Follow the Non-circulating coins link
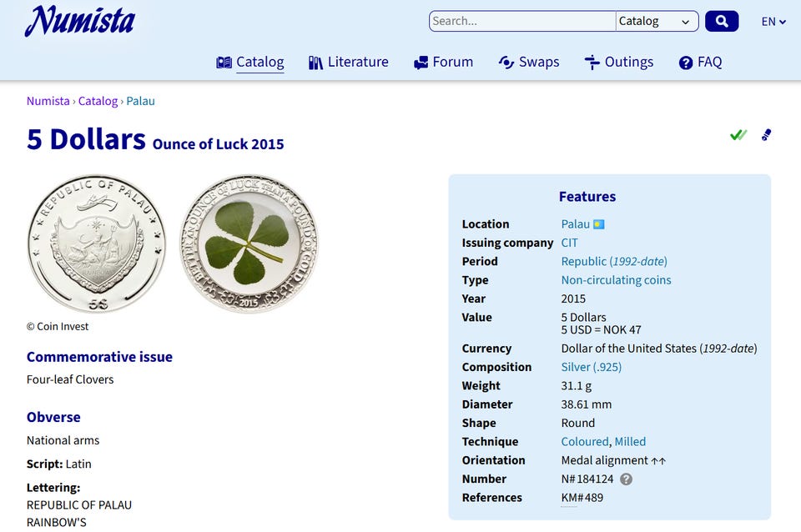Screen dimensions: 801x532 pos(616,280)
